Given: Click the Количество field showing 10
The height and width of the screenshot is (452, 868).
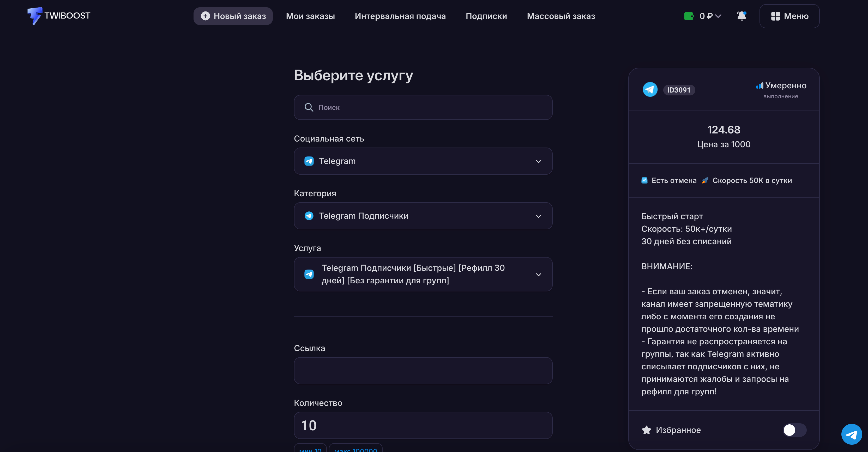Looking at the screenshot, I should point(423,425).
